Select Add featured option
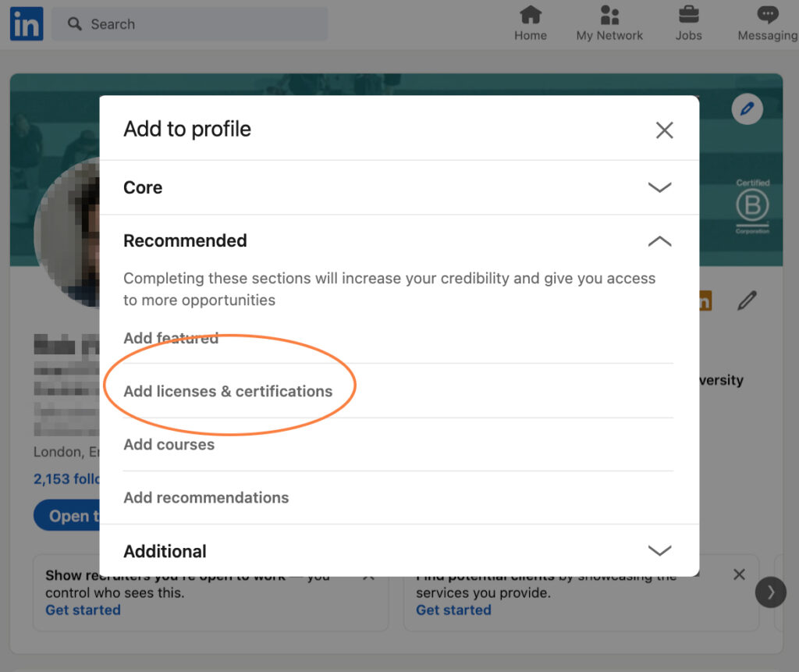 click(x=171, y=338)
